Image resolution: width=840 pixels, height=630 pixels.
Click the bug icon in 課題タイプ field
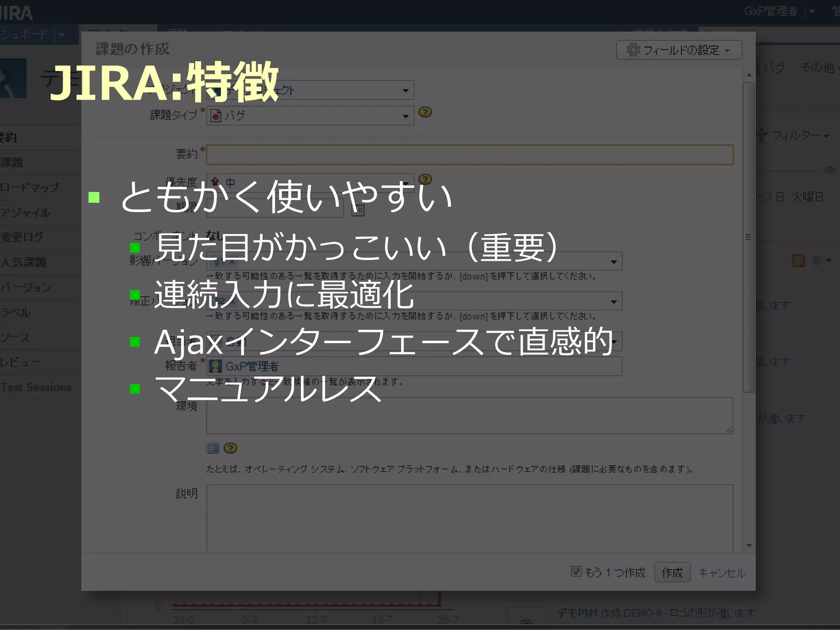point(216,116)
